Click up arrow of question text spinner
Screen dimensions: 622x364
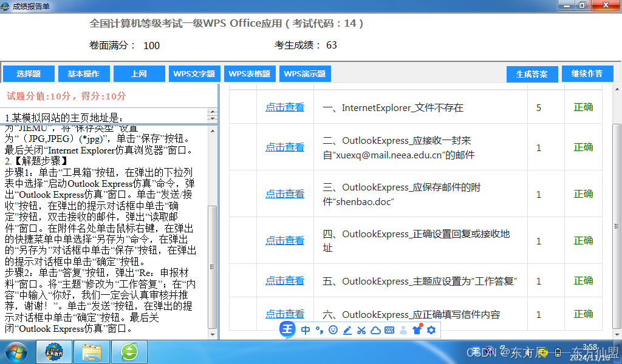(213, 112)
